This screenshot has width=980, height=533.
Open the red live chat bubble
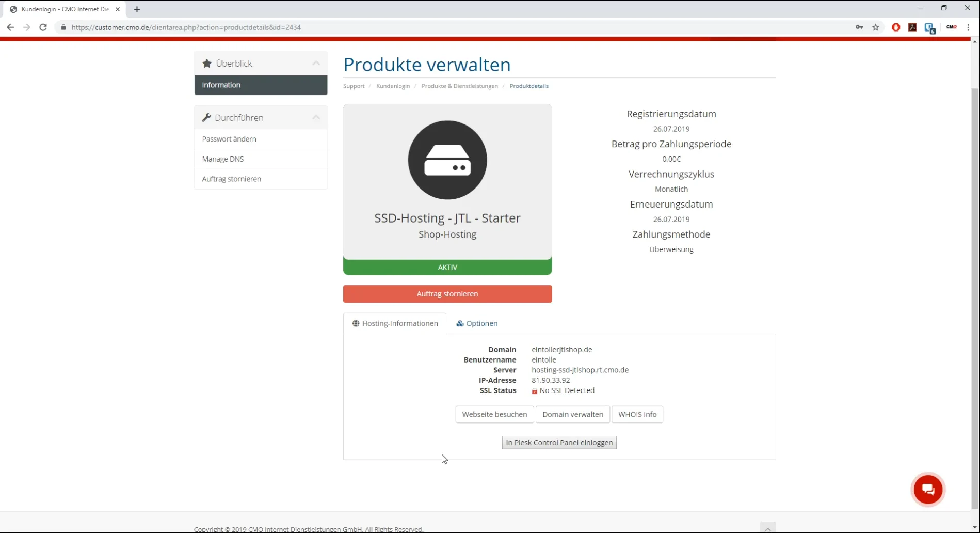(928, 489)
